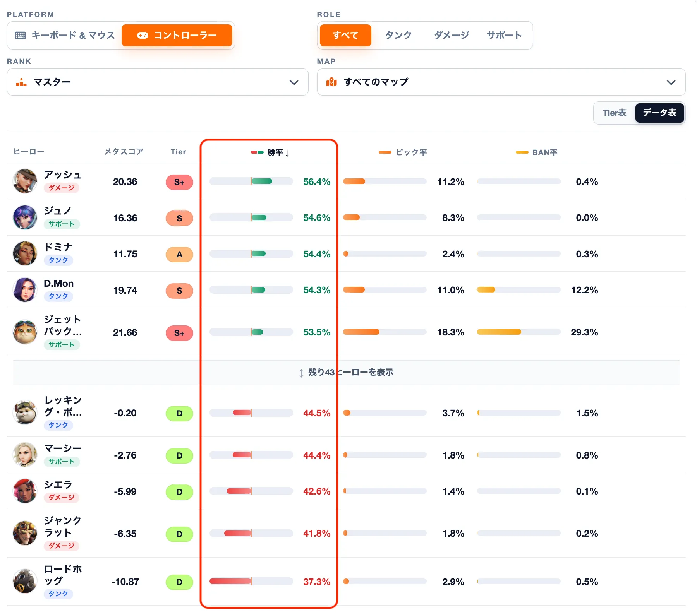The image size is (697, 616).
Task: Click hero name アッシュ
Action: (62, 175)
